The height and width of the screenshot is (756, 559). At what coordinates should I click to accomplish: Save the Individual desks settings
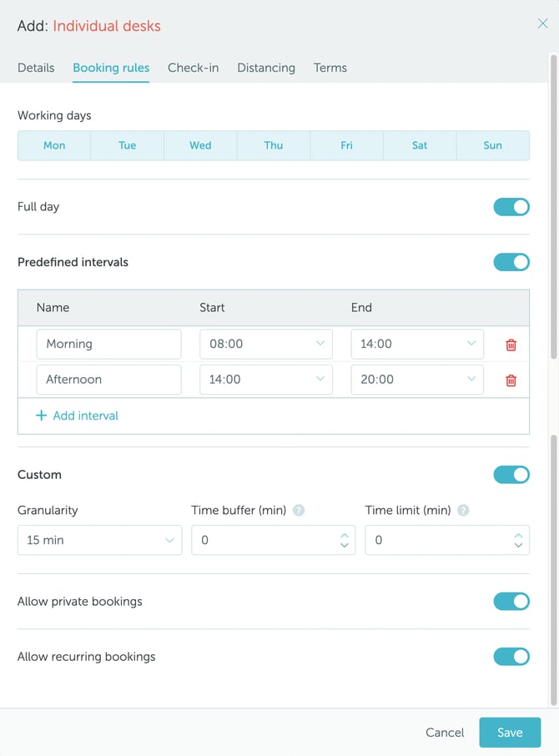510,732
